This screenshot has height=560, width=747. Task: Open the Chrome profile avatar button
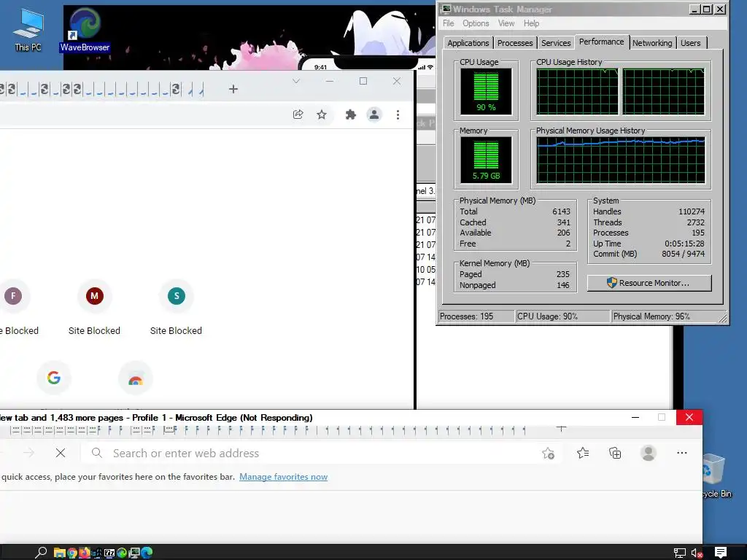click(x=374, y=114)
